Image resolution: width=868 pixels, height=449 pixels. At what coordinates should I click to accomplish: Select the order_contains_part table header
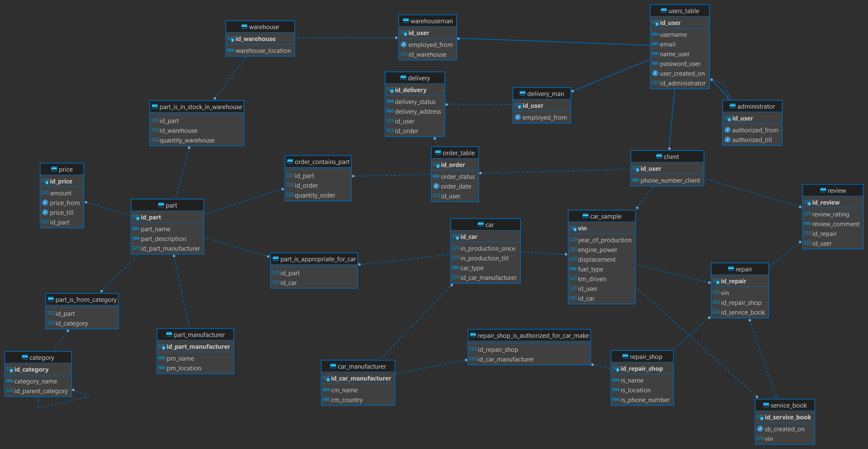(x=318, y=162)
